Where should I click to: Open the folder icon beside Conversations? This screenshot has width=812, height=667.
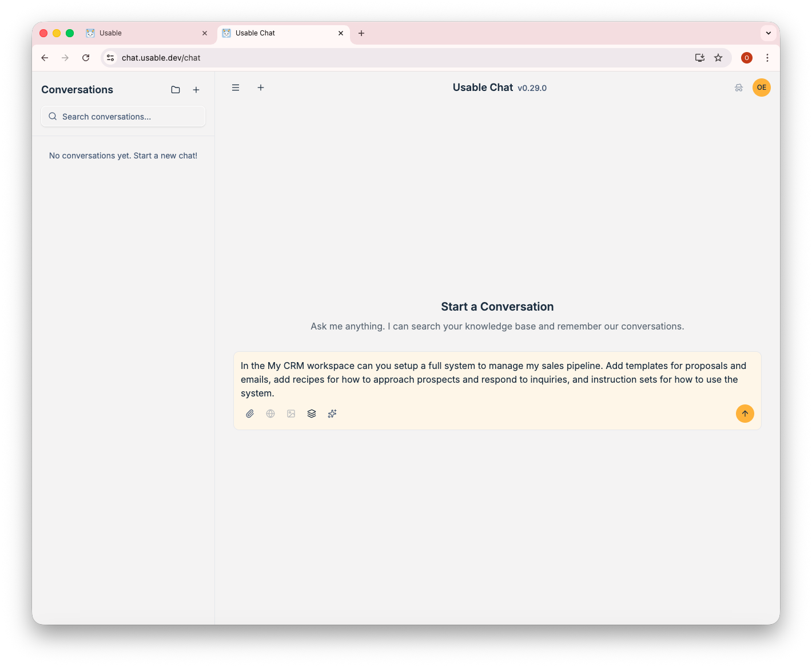pyautogui.click(x=176, y=90)
